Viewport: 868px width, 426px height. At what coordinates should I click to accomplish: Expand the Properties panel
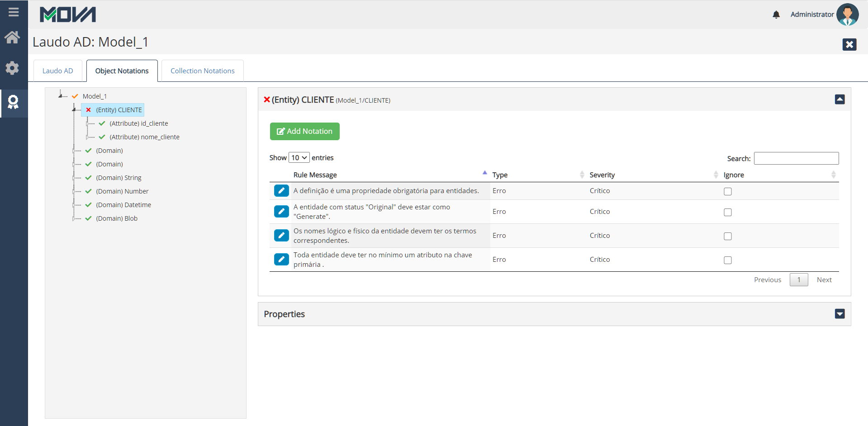pyautogui.click(x=840, y=314)
